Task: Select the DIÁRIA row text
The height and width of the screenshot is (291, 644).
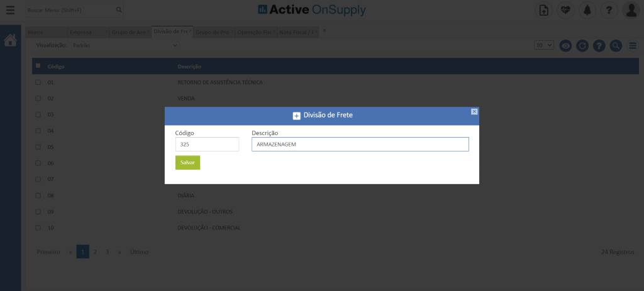Action: (x=186, y=195)
